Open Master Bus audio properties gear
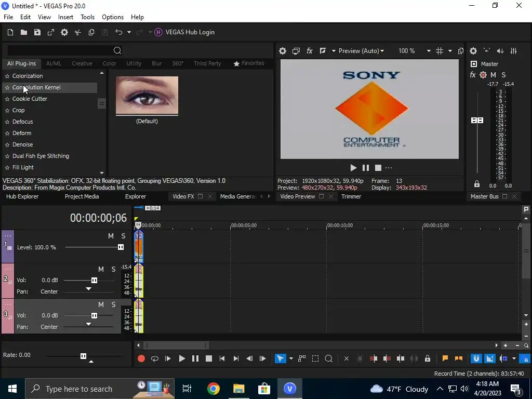This screenshot has height=399, width=532. pos(473,51)
